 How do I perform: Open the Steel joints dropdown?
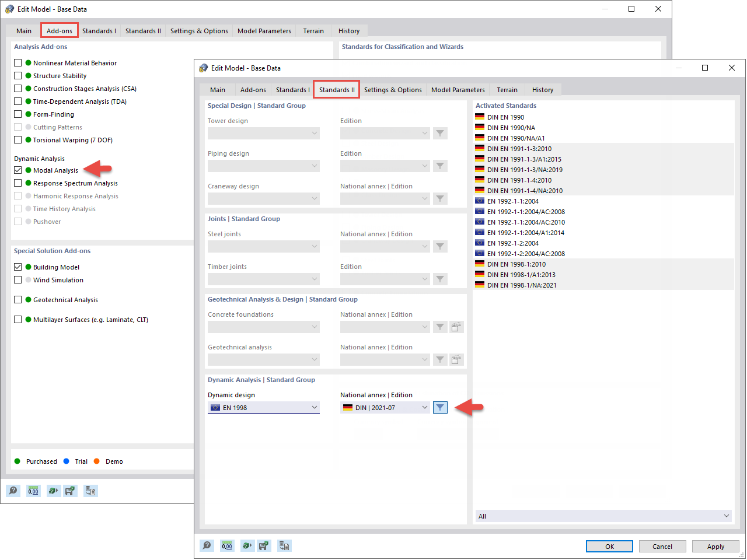coord(264,247)
